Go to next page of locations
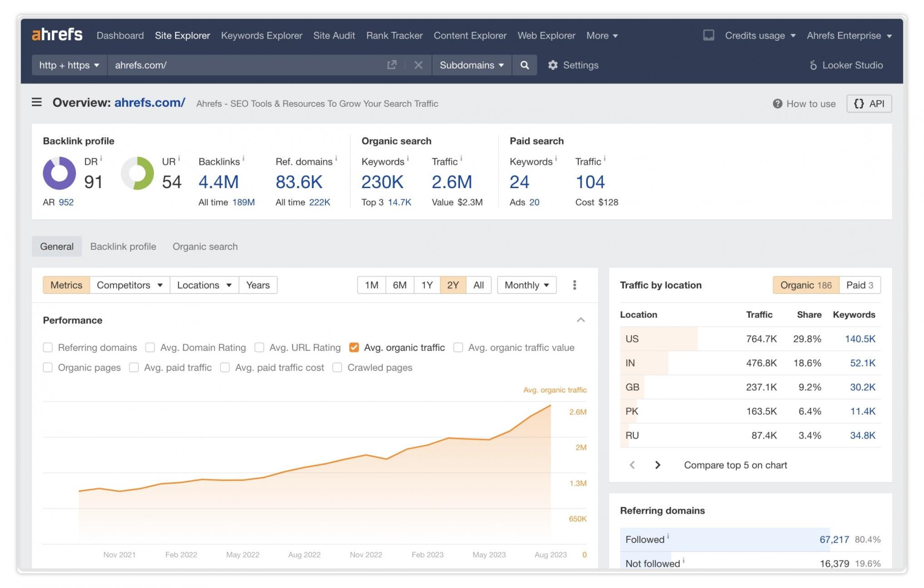924x588 pixels. tap(657, 465)
